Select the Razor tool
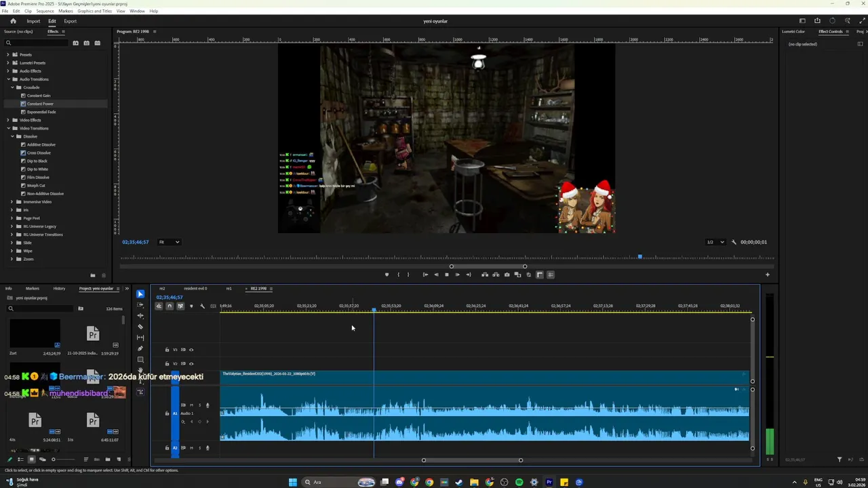The height and width of the screenshot is (488, 868). (x=140, y=327)
